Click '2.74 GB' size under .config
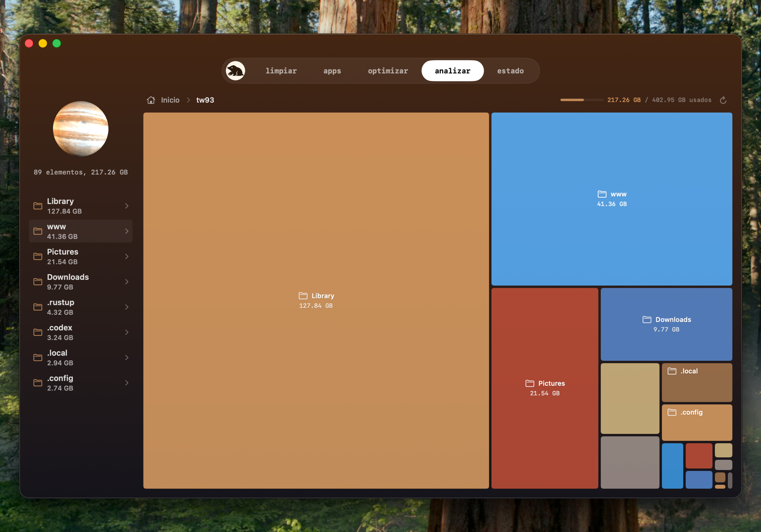This screenshot has width=761, height=532. click(x=60, y=388)
